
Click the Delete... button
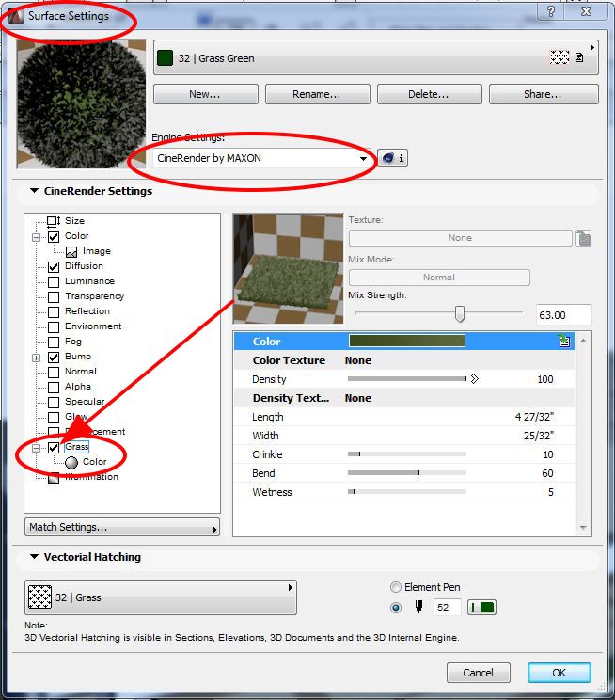click(x=430, y=94)
